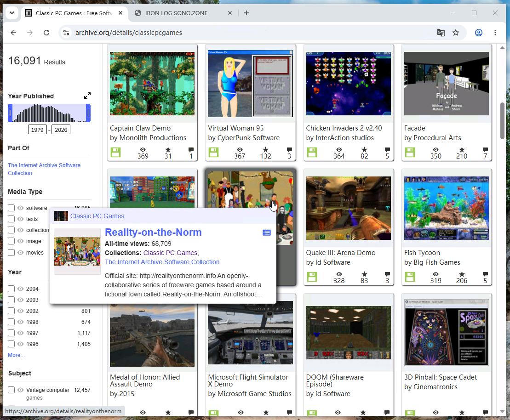Close the Classic PC Games tab
The image size is (510, 420).
(120, 13)
